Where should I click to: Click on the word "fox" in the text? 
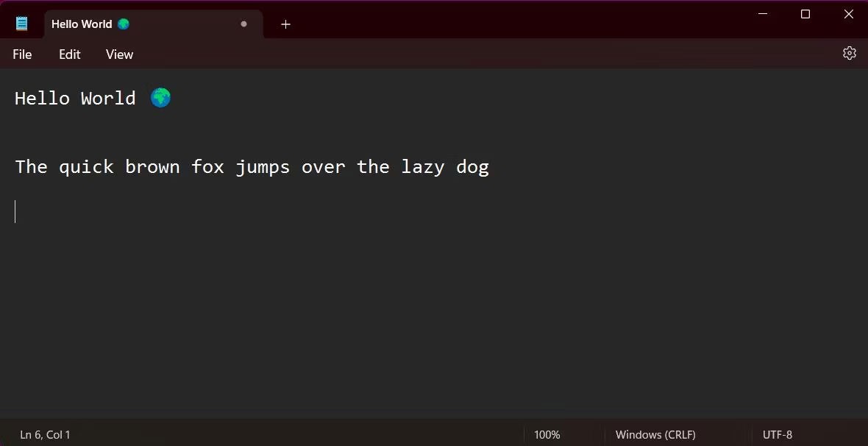point(207,167)
